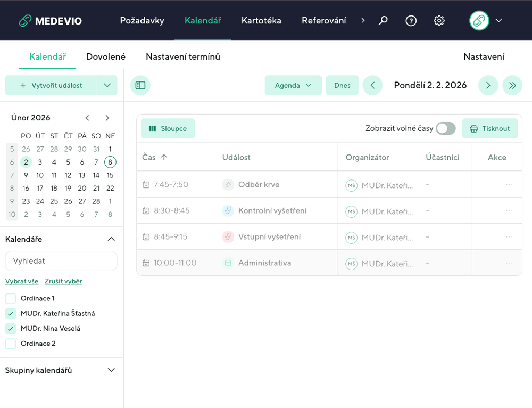This screenshot has height=408, width=532.
Task: Toggle the sidebar panel icon
Action: pos(140,85)
